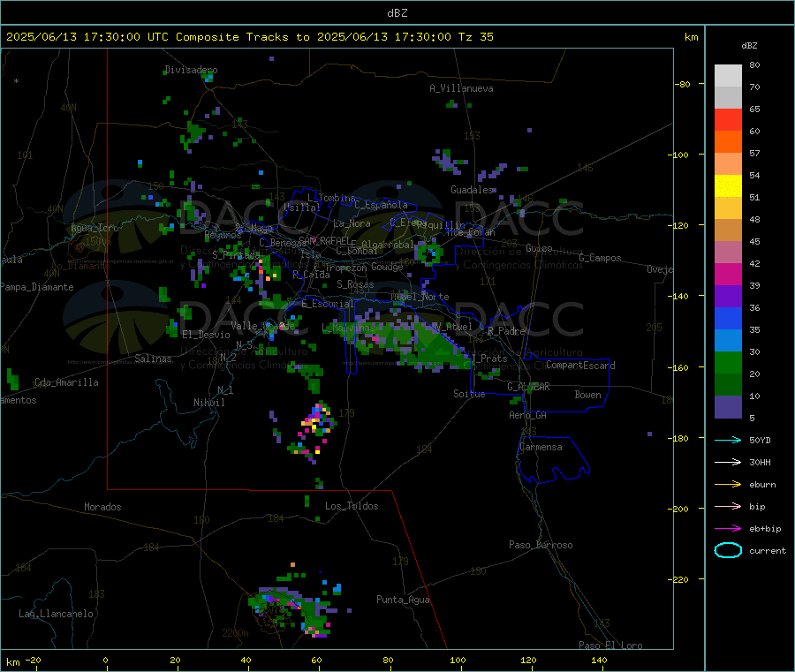The height and width of the screenshot is (672, 795).
Task: Click the Los_Toldos label
Action: [x=352, y=506]
